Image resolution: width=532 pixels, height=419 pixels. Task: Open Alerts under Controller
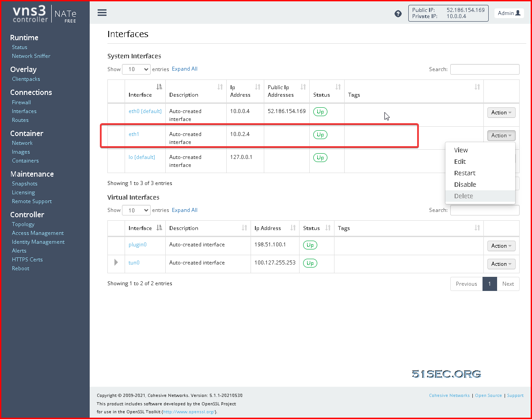coord(19,251)
